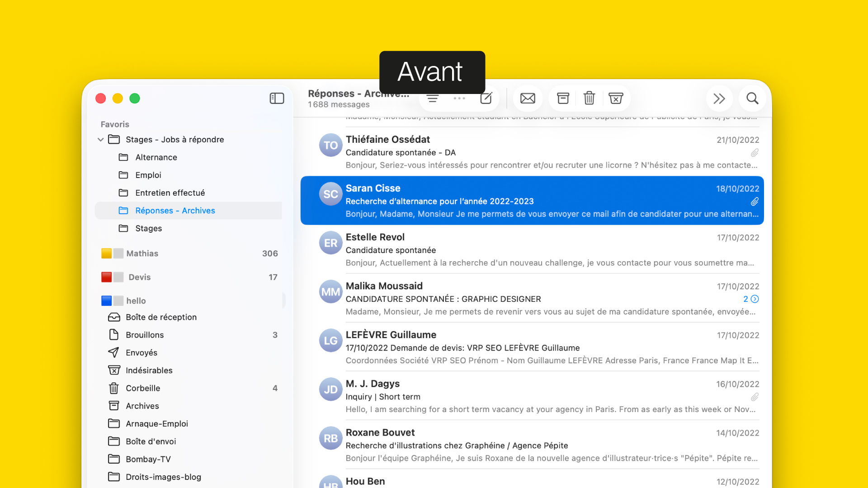Open the filter messages icon

433,99
